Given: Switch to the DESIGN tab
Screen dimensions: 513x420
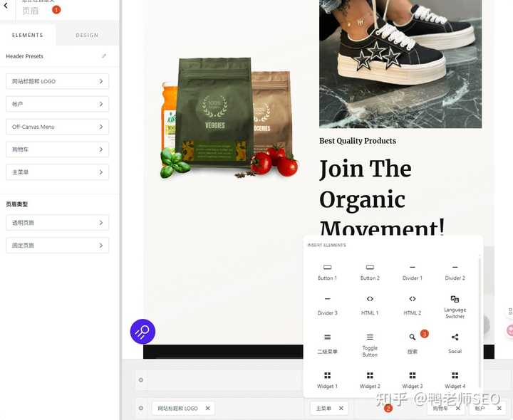Looking at the screenshot, I should click(87, 35).
